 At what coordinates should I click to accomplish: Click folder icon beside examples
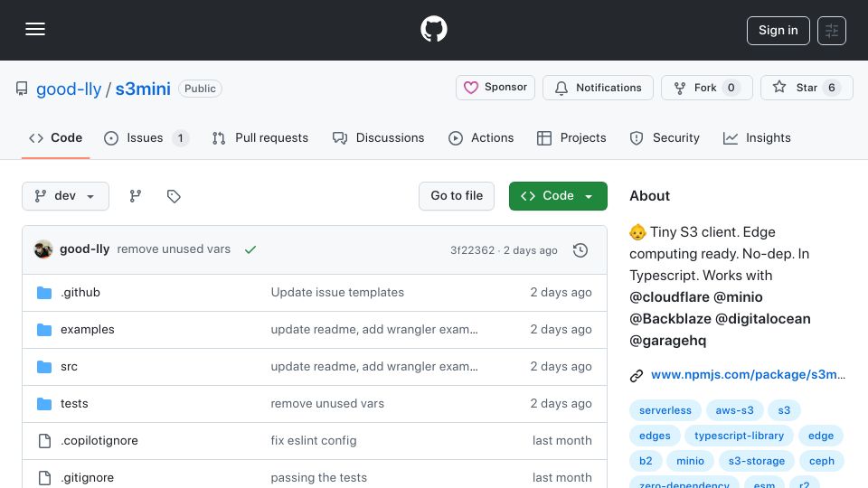pos(44,330)
